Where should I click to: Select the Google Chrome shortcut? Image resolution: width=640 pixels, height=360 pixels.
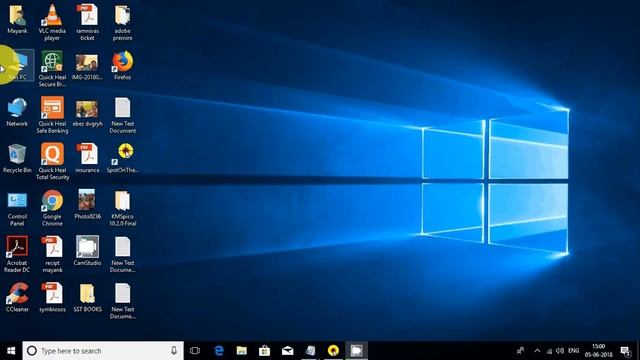click(x=52, y=208)
